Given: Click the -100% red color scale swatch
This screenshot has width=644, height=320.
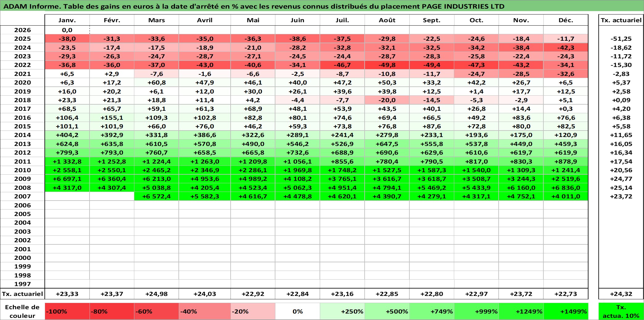Looking at the screenshot, I should click(67, 311).
